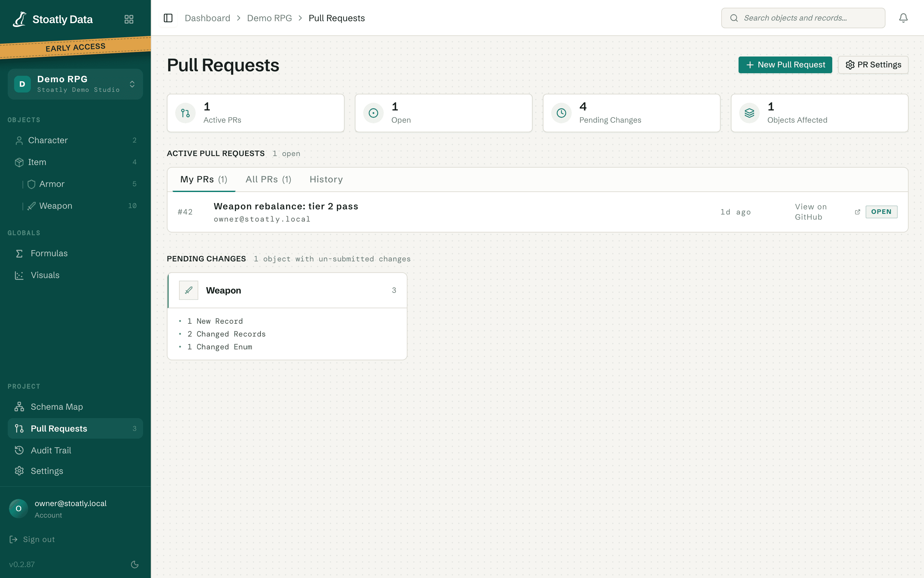This screenshot has height=578, width=924.
Task: Switch to All PRs tab
Action: pyautogui.click(x=269, y=179)
